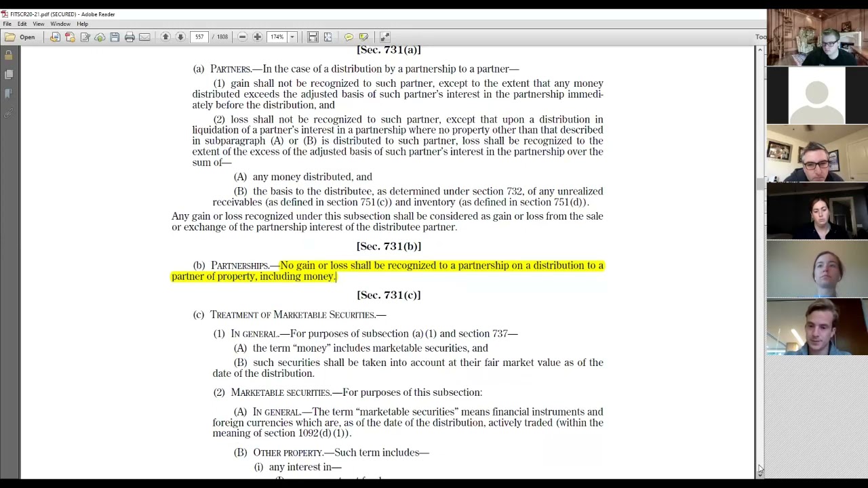Switch to read mode with expand arrows icon
The image size is (868, 488).
click(384, 37)
